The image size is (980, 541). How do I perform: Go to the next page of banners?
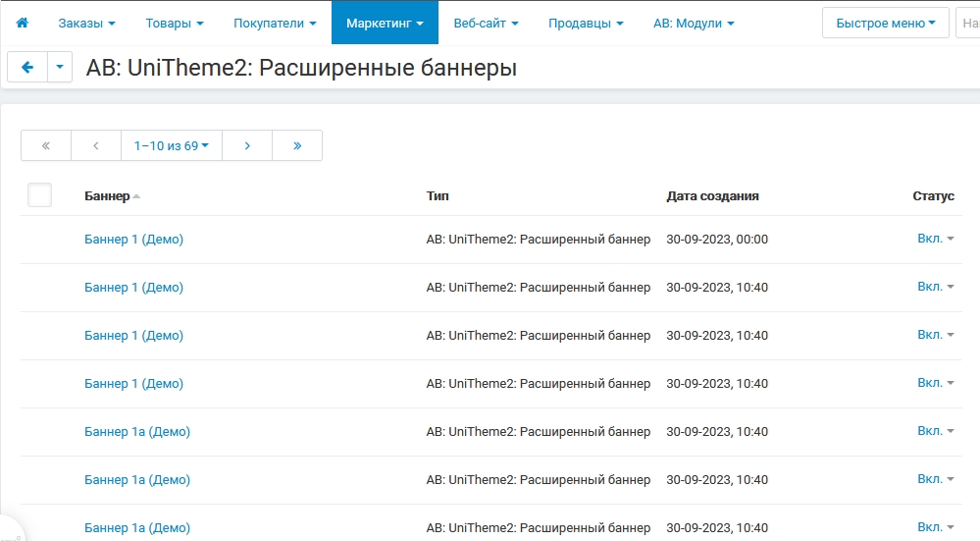tap(247, 145)
